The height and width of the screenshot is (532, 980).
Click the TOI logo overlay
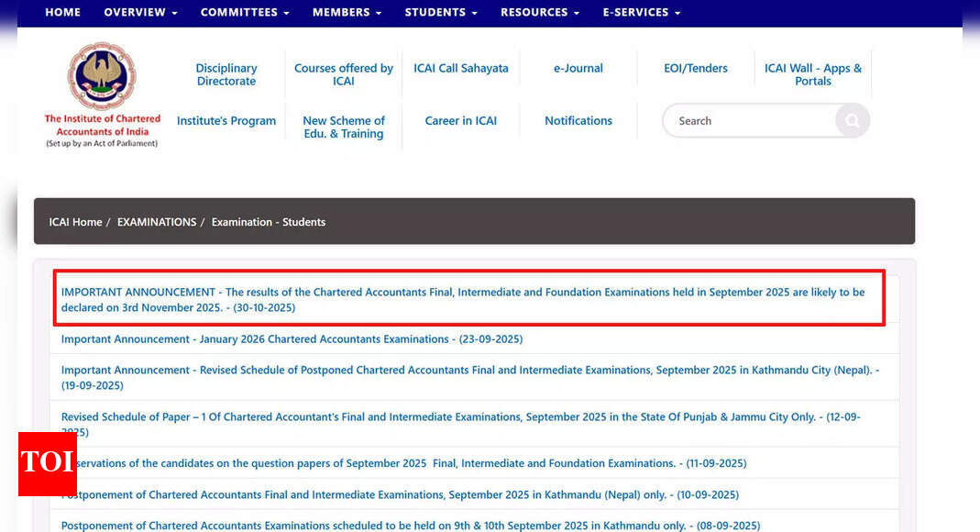47,463
